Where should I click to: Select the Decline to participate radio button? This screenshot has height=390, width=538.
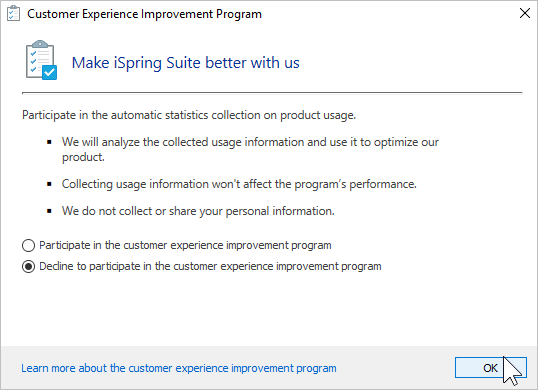(x=28, y=267)
